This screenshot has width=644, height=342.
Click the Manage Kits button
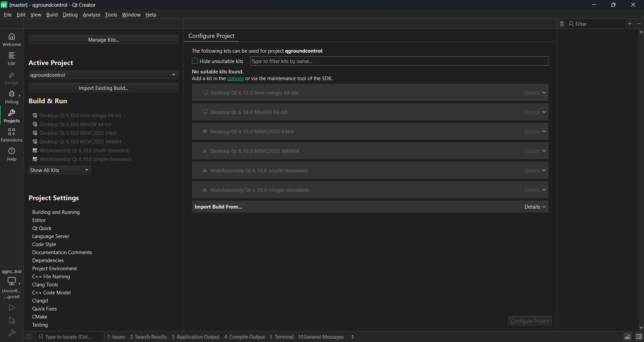(103, 40)
